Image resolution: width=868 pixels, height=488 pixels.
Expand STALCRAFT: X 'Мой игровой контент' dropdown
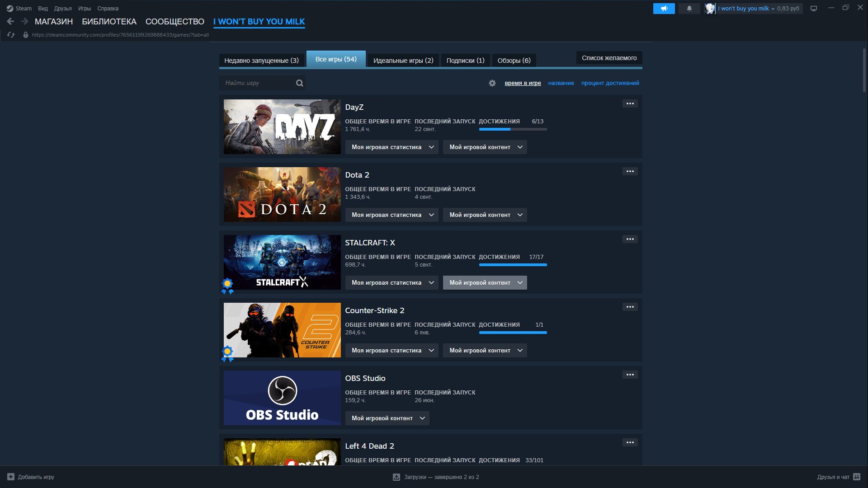coord(485,283)
